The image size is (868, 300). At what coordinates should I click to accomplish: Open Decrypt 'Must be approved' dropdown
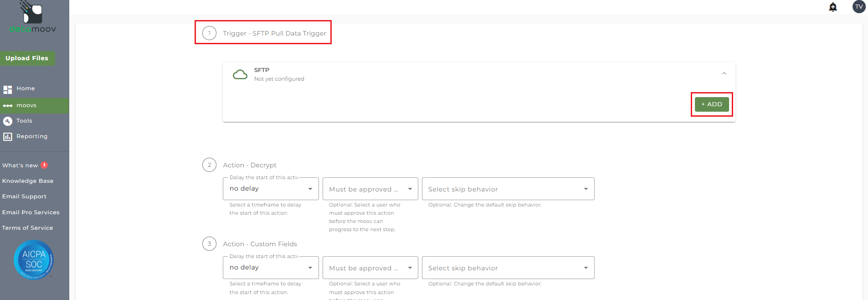click(370, 189)
